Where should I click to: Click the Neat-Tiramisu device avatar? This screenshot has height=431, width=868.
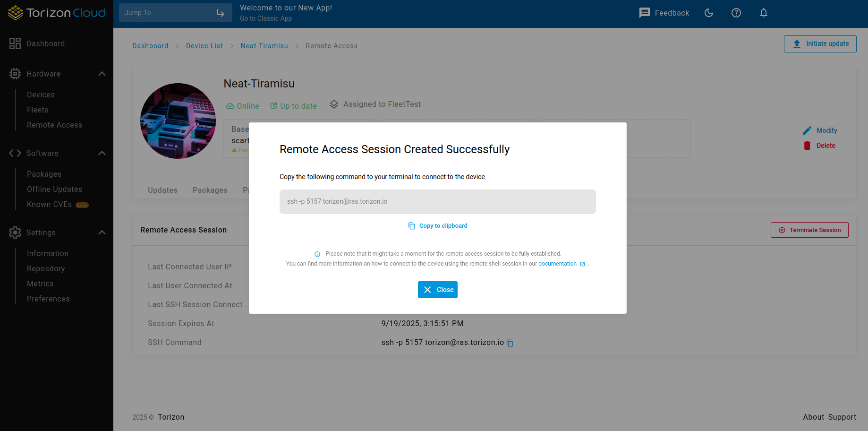178,121
